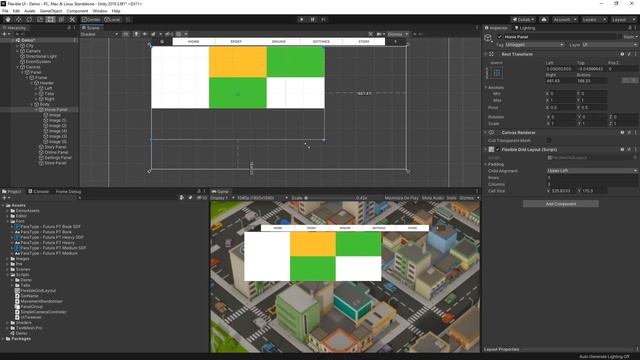Open FlexibleGridLayout script in Project
The height and width of the screenshot is (360, 640).
[38, 291]
